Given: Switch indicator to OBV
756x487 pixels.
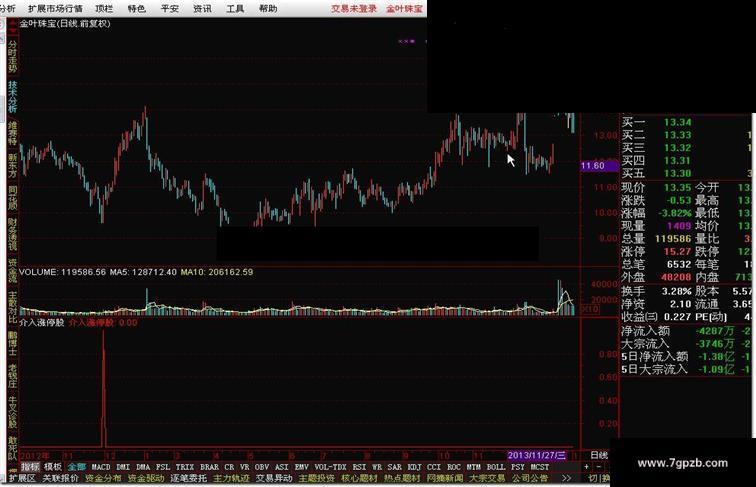Looking at the screenshot, I should 262,467.
